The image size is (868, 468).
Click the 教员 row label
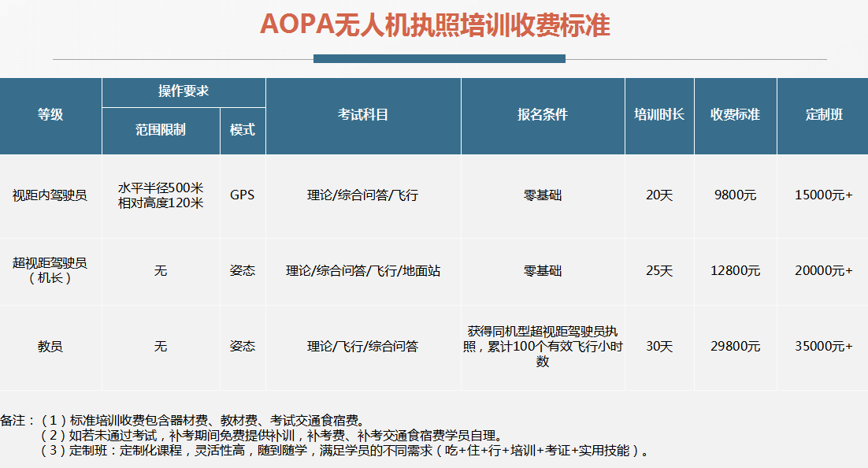(x=50, y=346)
